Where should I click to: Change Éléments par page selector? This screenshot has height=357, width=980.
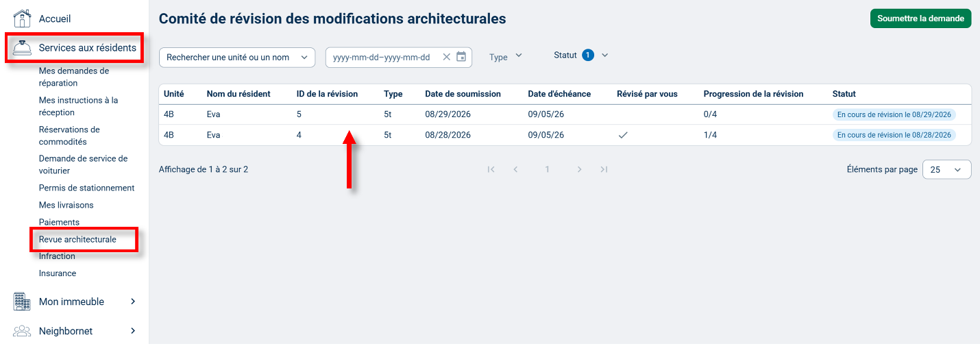click(946, 169)
